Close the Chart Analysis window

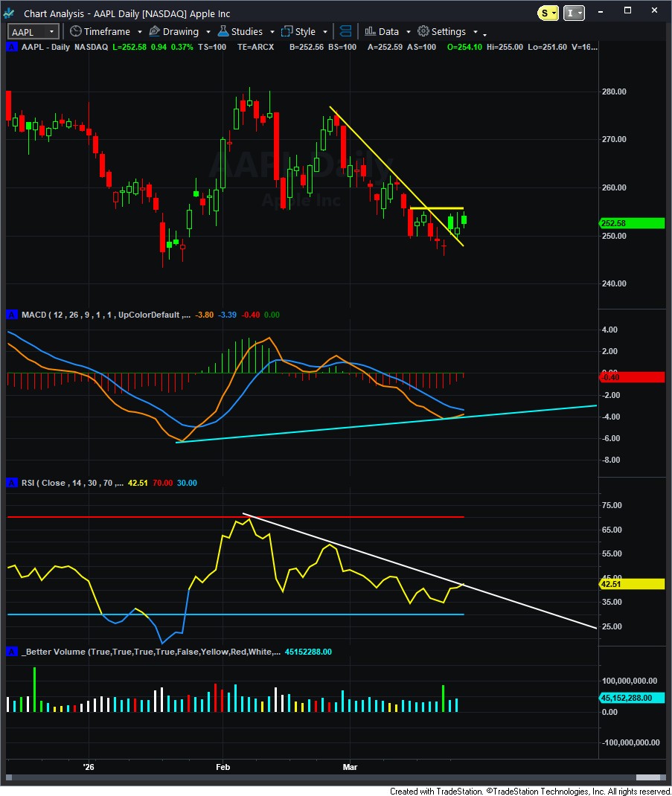[654, 11]
